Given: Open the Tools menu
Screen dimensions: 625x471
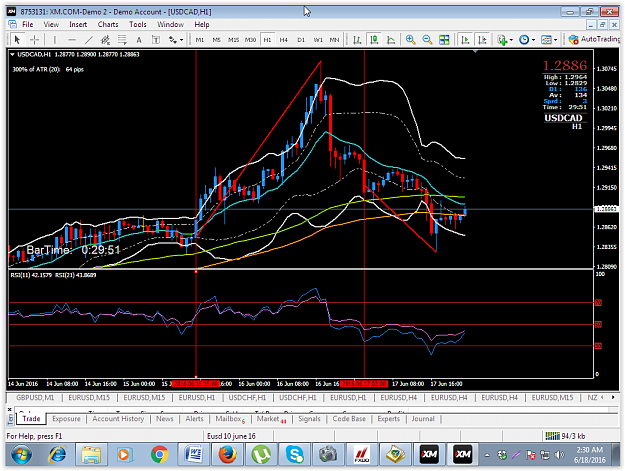Looking at the screenshot, I should tap(138, 24).
